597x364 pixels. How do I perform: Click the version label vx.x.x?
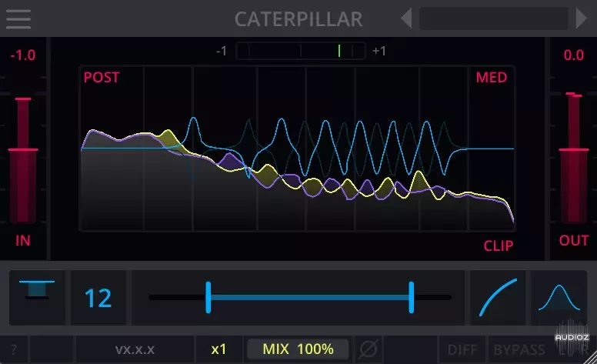(x=135, y=349)
